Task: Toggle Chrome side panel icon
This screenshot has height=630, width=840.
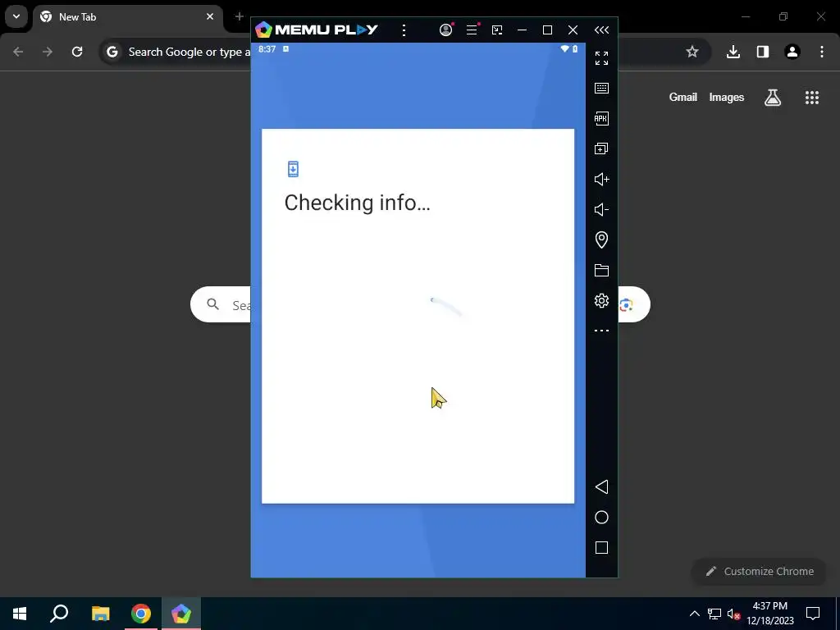Action: click(763, 52)
